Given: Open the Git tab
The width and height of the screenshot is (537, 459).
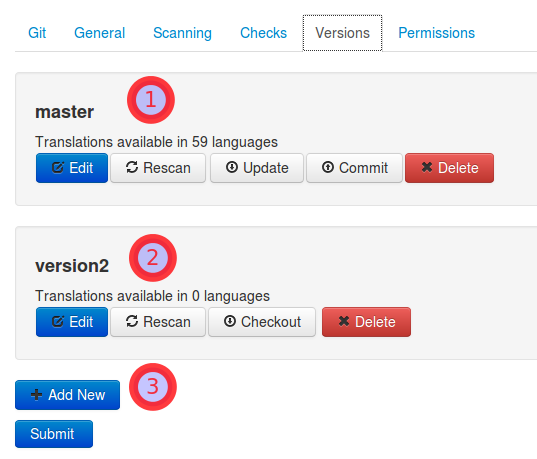Looking at the screenshot, I should (37, 33).
